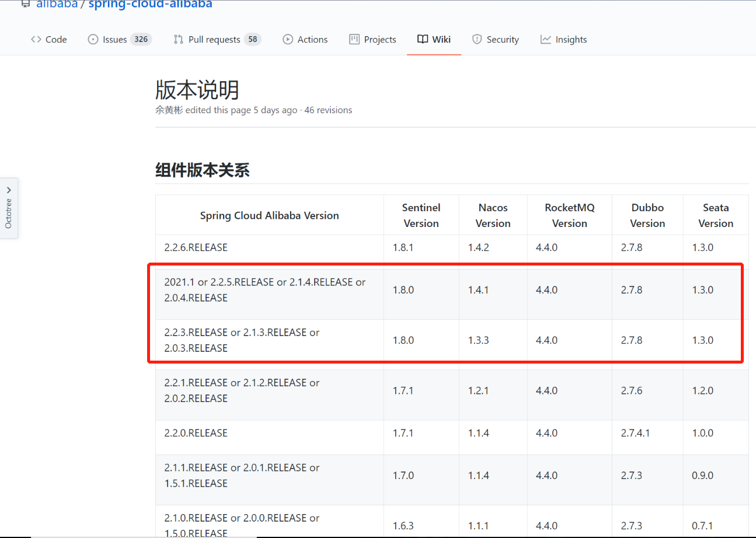Click Nacos value 1.4.1
This screenshot has width=756, height=538.
click(x=479, y=290)
